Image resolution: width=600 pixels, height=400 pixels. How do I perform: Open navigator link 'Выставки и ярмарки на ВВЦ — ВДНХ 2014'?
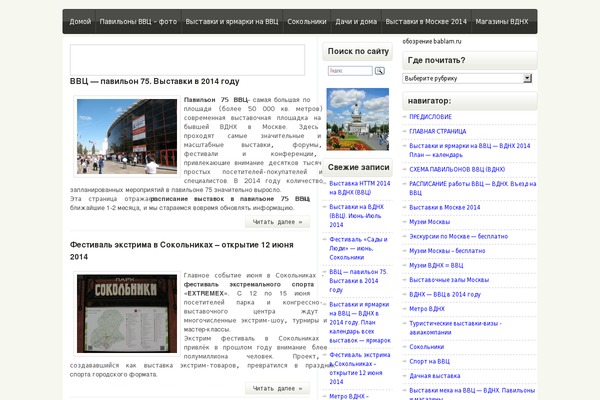click(470, 150)
